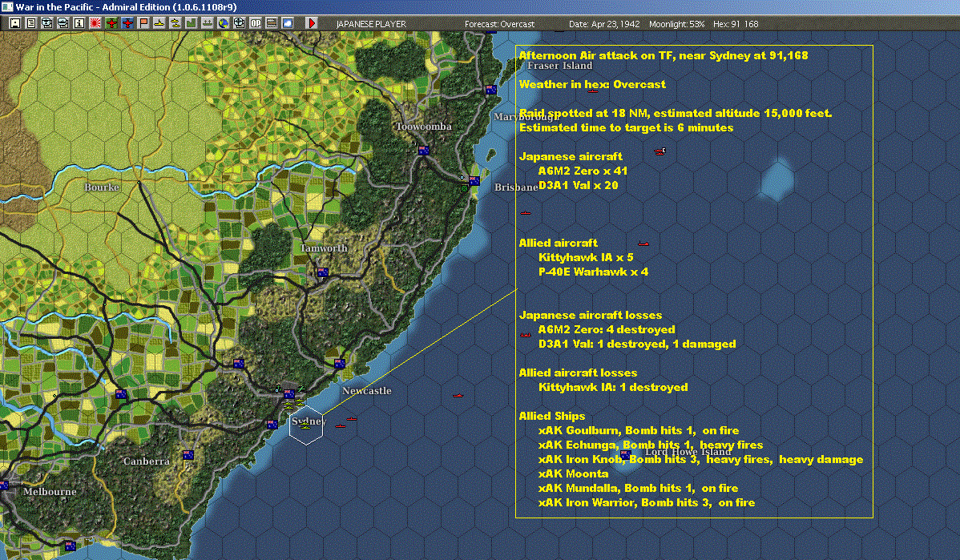960x560 pixels.
Task: Click the 'xAK Goulburn' ship line
Action: click(639, 430)
